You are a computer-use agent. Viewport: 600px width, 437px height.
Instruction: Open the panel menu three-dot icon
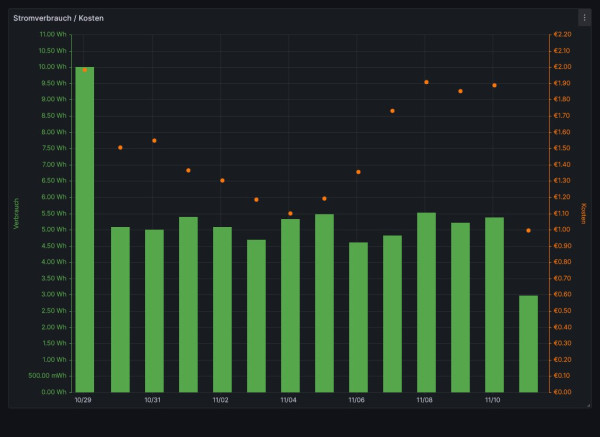[584, 17]
